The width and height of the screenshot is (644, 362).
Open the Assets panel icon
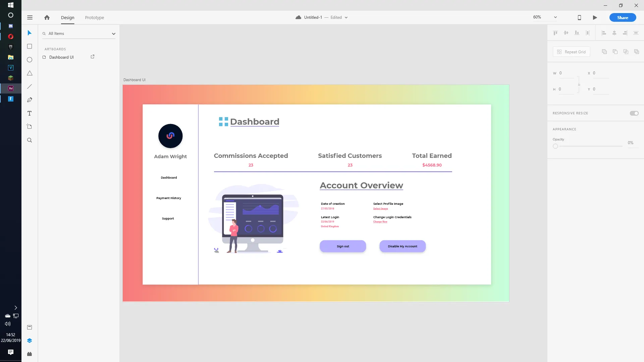[30, 327]
